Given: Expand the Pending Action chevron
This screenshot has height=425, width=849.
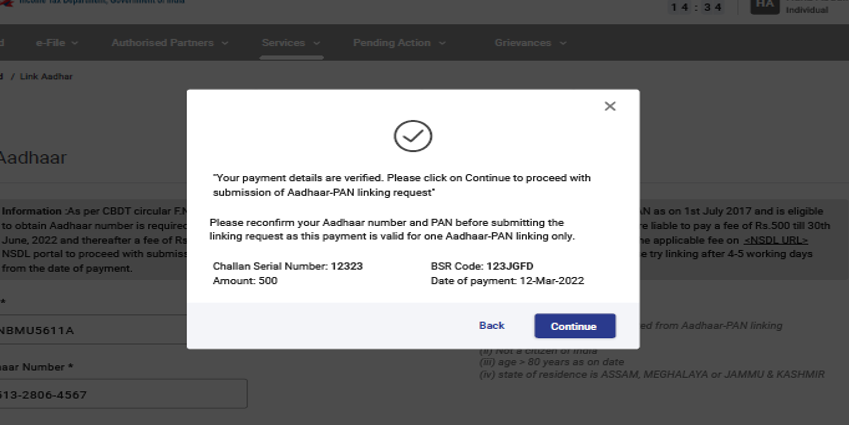Looking at the screenshot, I should pos(440,43).
